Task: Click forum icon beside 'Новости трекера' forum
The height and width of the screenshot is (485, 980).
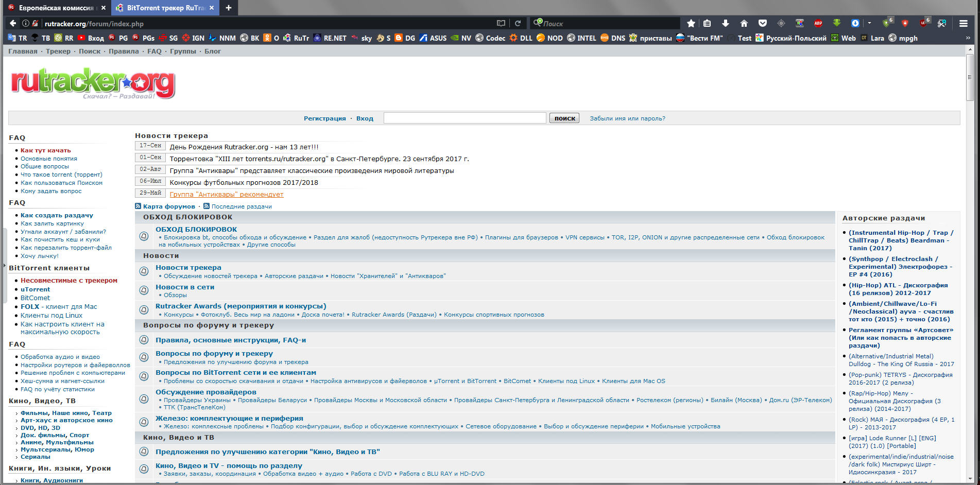Action: pyautogui.click(x=144, y=271)
